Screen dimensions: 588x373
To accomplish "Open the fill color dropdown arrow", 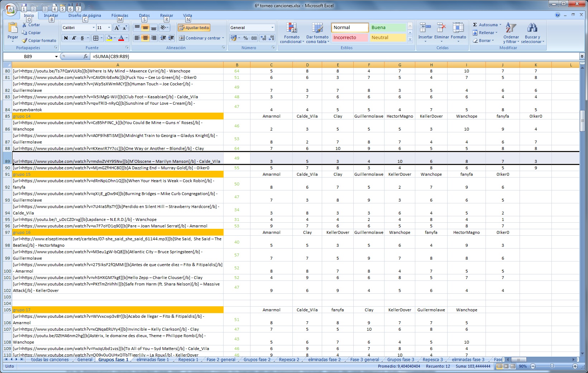I will coord(115,38).
